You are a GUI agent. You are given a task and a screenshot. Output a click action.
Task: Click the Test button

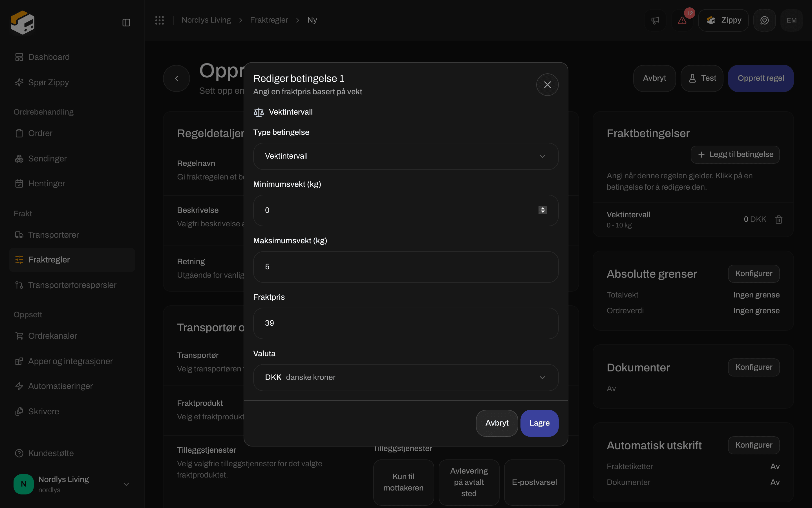(x=702, y=78)
